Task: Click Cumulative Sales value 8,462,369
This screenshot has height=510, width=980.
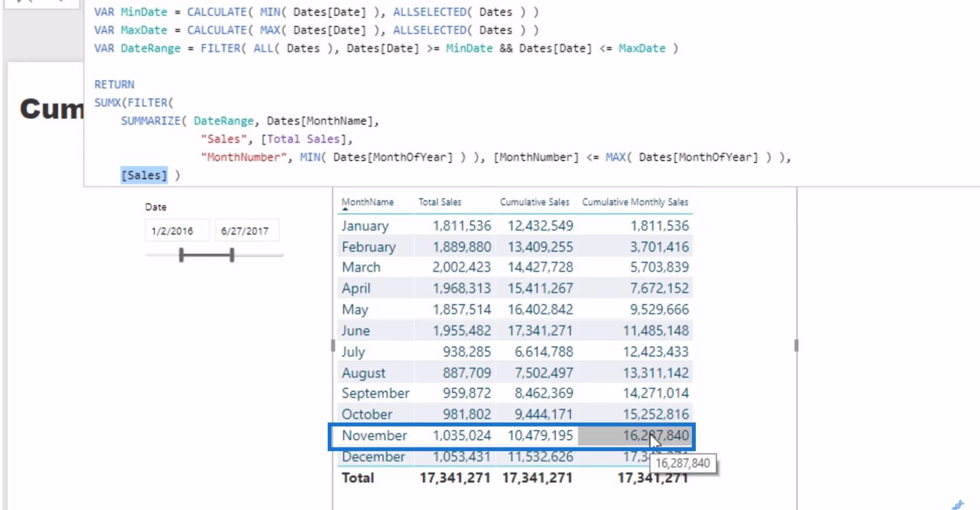Action: pyautogui.click(x=544, y=393)
